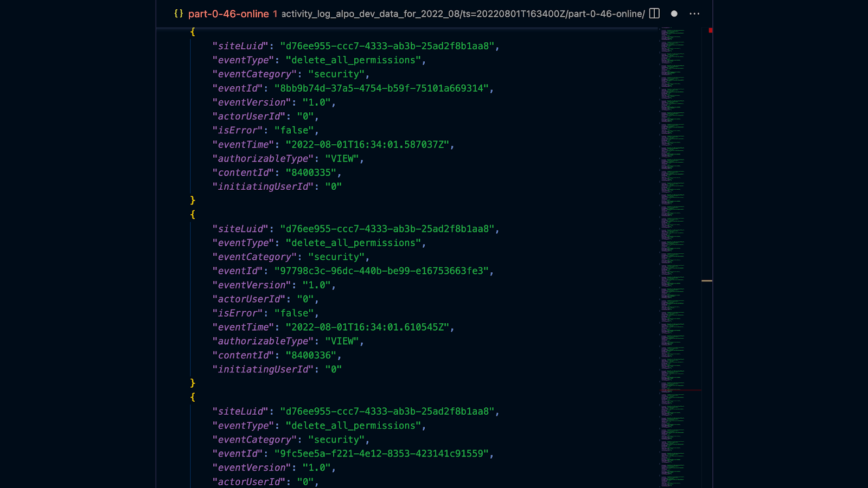Click eventTime value 2022-08-01T16:34:01.610545Z
The width and height of the screenshot is (868, 488).
tap(367, 328)
